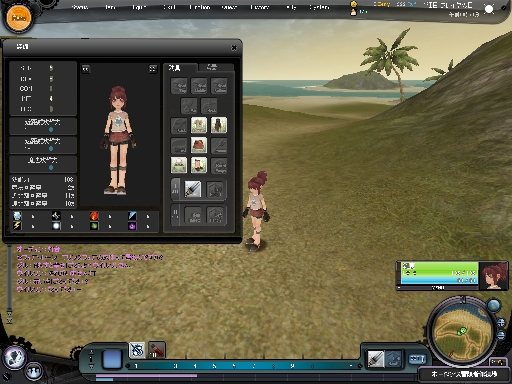
Task: Click the blue MP bar
Action: pyautogui.click(x=439, y=280)
